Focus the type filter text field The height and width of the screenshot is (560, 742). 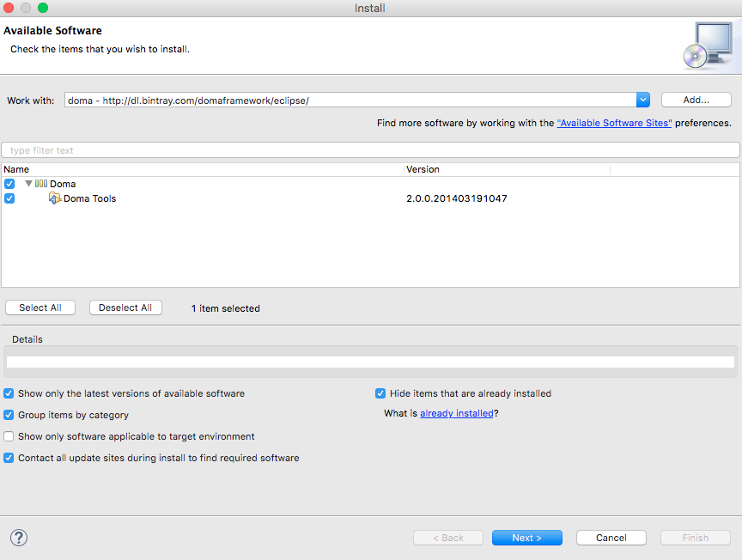click(x=370, y=150)
